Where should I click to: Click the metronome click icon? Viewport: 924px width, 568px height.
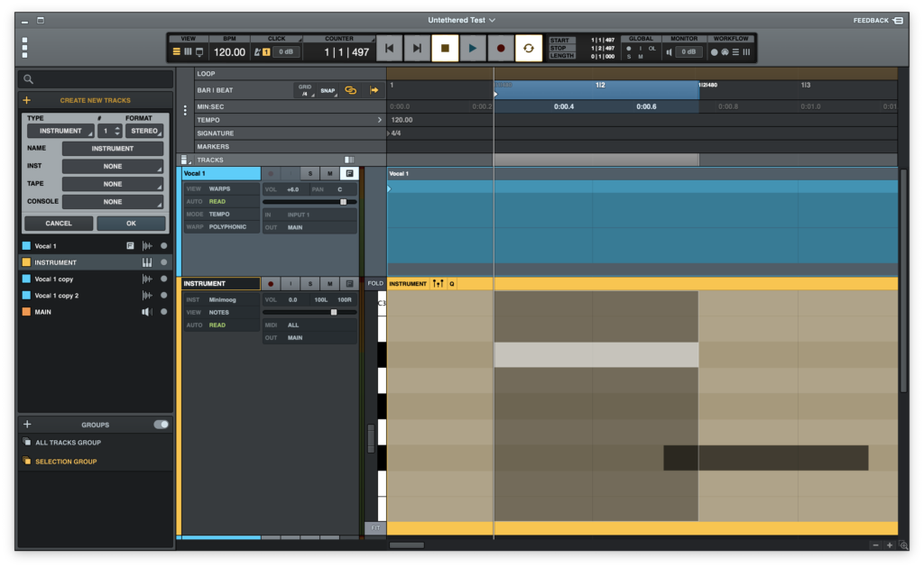click(x=258, y=52)
